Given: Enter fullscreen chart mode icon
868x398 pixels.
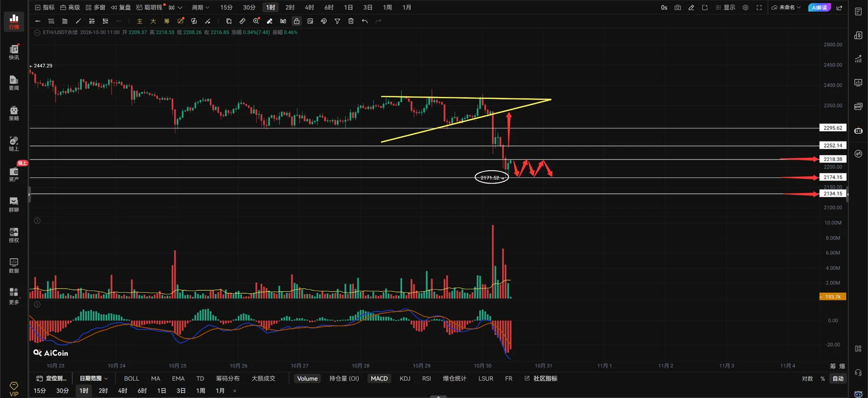Looking at the screenshot, I should tap(759, 8).
